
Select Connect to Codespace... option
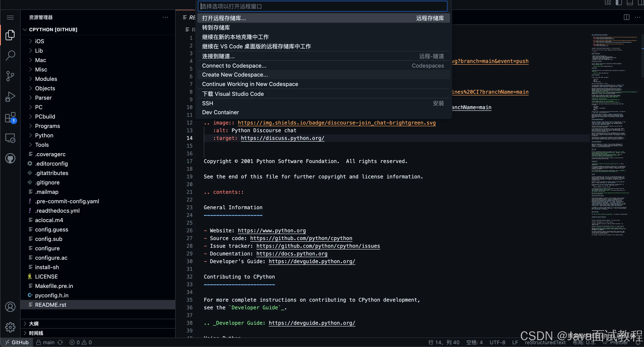323,66
